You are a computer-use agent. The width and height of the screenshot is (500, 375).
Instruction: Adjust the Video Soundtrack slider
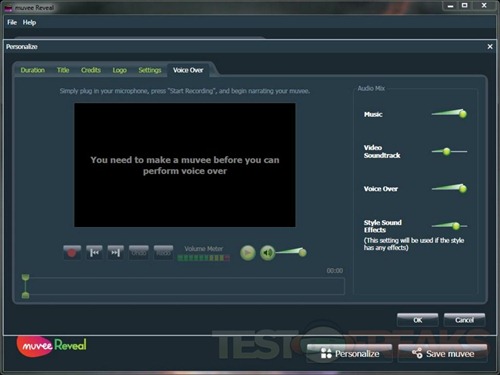pyautogui.click(x=449, y=152)
